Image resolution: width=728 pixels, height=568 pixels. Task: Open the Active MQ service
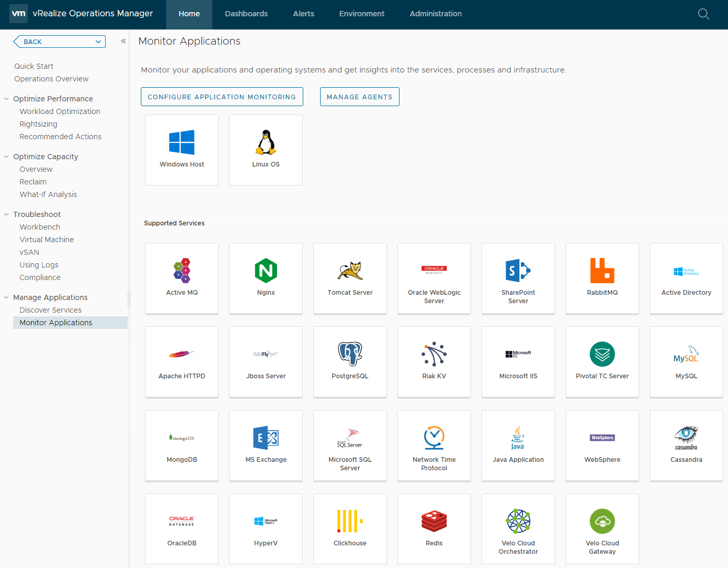pyautogui.click(x=181, y=278)
